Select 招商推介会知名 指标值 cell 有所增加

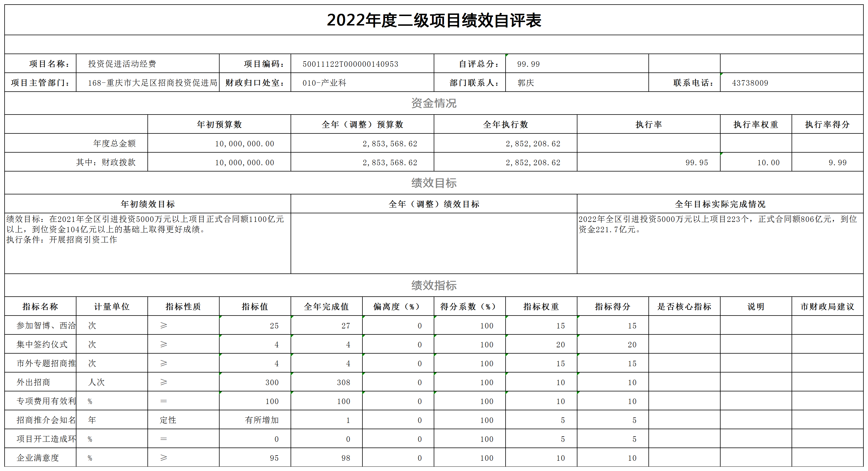255,419
